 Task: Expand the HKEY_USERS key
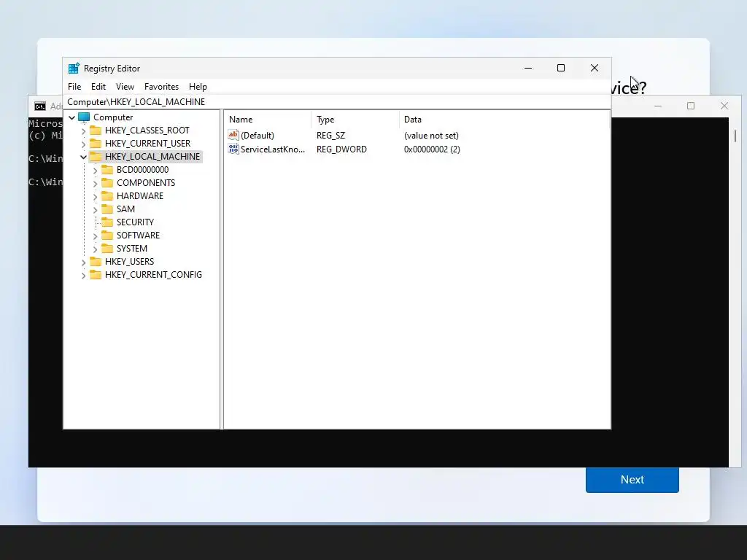point(84,262)
